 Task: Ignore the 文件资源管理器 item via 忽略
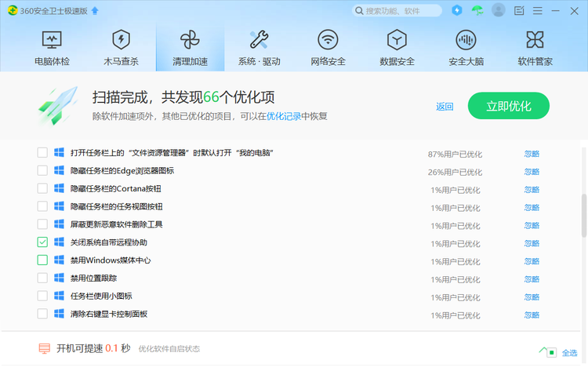tap(532, 154)
